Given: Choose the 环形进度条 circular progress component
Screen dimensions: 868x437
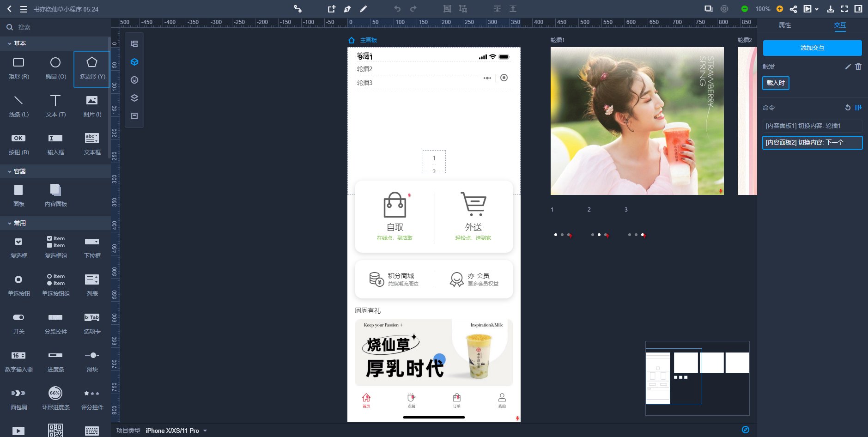Looking at the screenshot, I should [55, 399].
